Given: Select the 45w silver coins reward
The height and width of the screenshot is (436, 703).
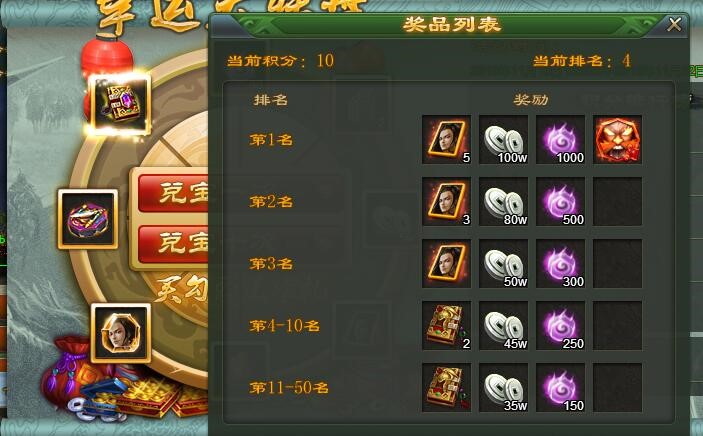Looking at the screenshot, I should [503, 325].
